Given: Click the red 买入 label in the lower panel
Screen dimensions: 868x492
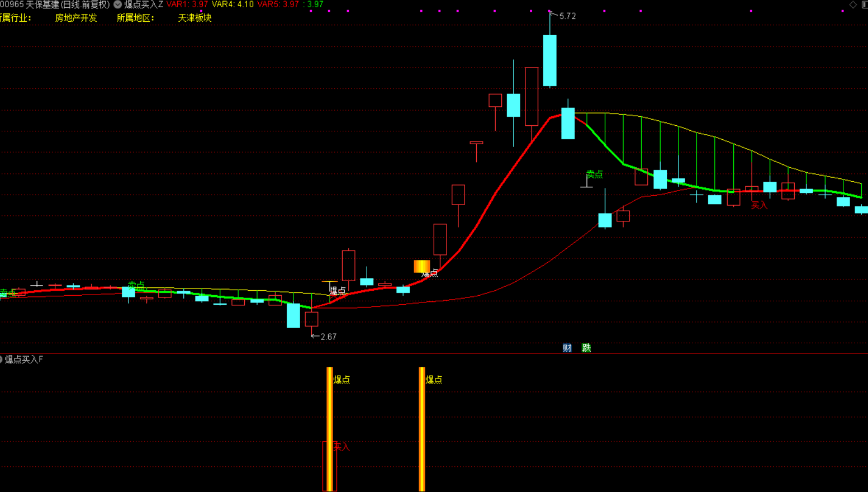Looking at the screenshot, I should (341, 446).
